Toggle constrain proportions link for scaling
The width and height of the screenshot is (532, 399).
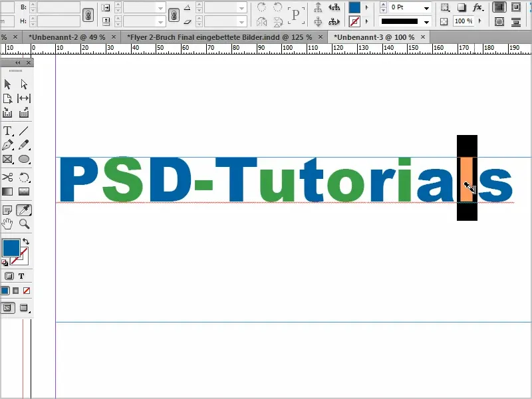(174, 15)
